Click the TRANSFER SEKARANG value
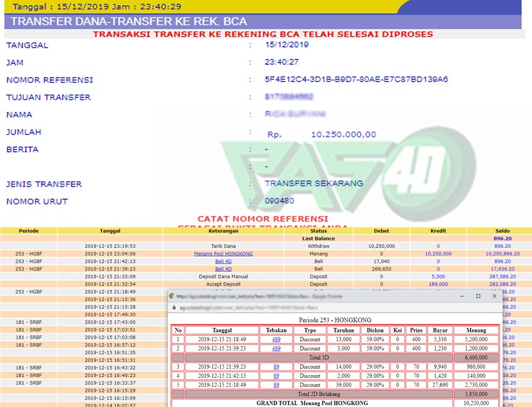The width and height of the screenshot is (532, 407). (314, 183)
